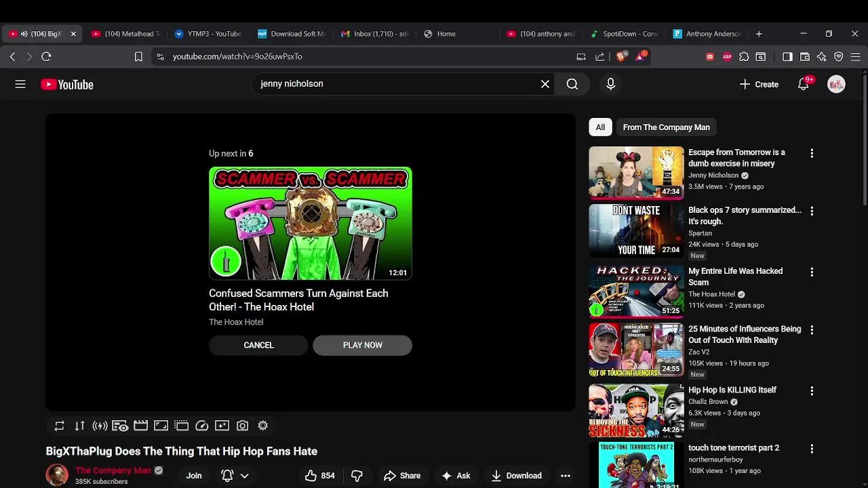Open Black ops 7 story summarized video title
This screenshot has width=868, height=488.
coord(745,216)
